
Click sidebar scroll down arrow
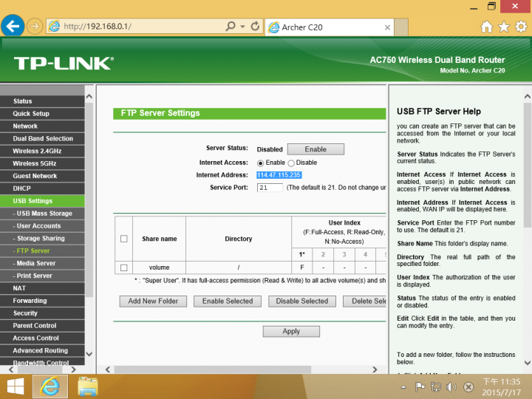[89, 354]
